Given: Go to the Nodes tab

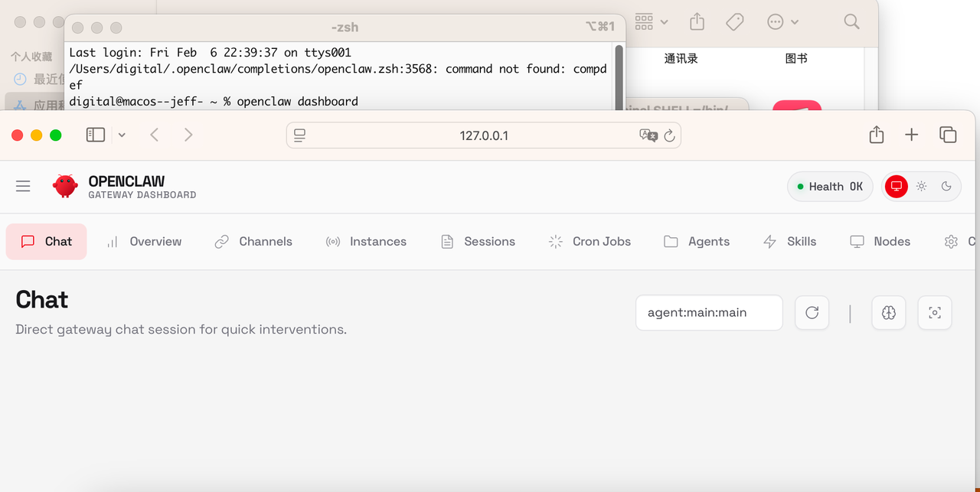Looking at the screenshot, I should click(880, 242).
